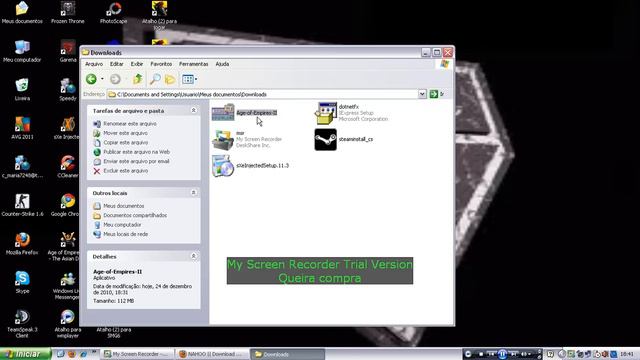Click the address path field

tap(263, 94)
